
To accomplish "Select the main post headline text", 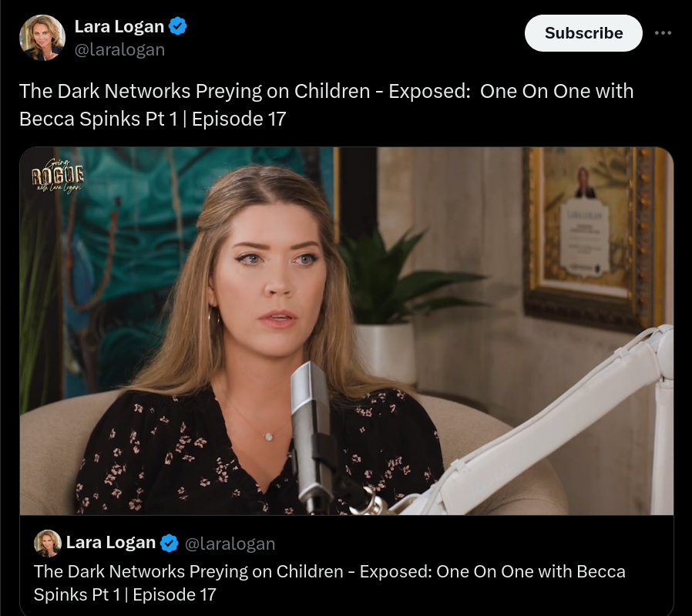I will coord(327,105).
